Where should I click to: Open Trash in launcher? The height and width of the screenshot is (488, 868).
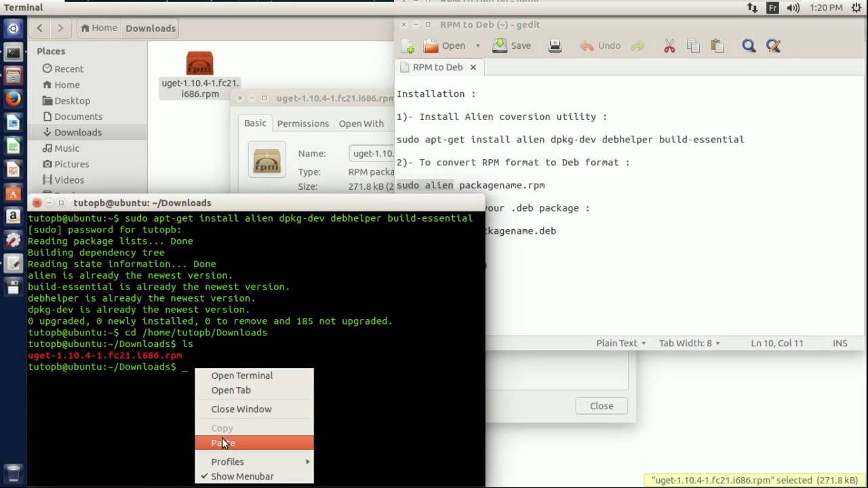pyautogui.click(x=14, y=472)
